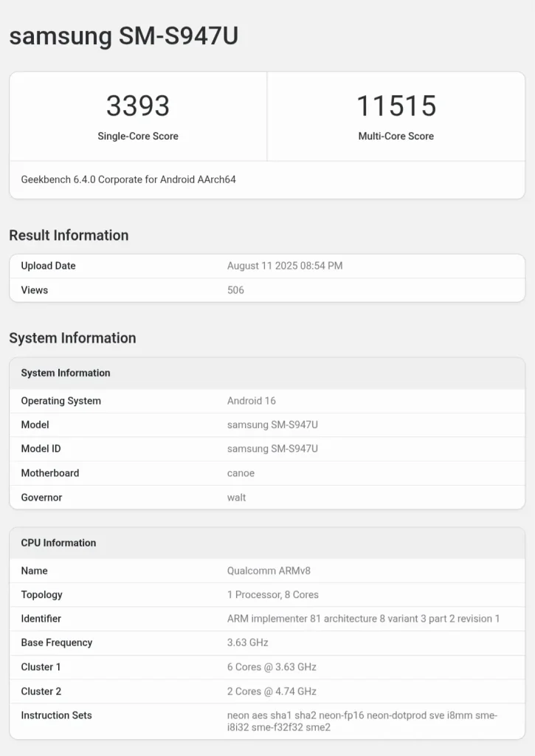Click the 'Topology' row label
Image resolution: width=535 pixels, height=756 pixels.
(41, 595)
